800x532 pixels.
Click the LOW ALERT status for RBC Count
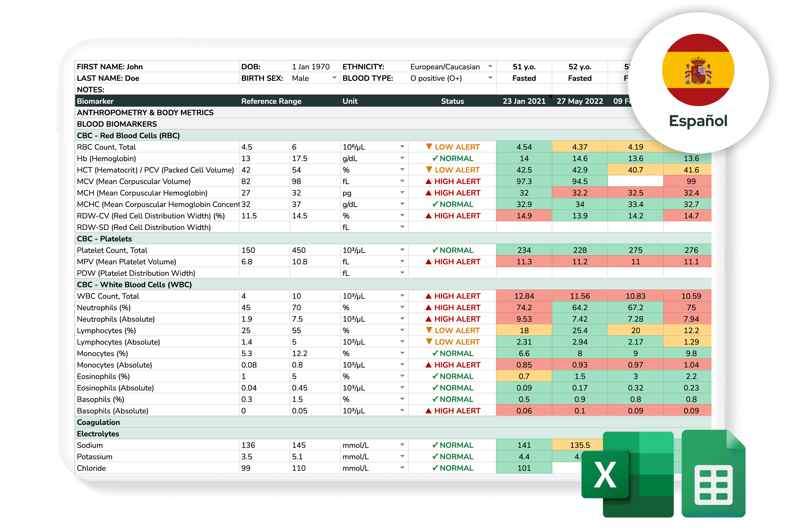pos(452,147)
